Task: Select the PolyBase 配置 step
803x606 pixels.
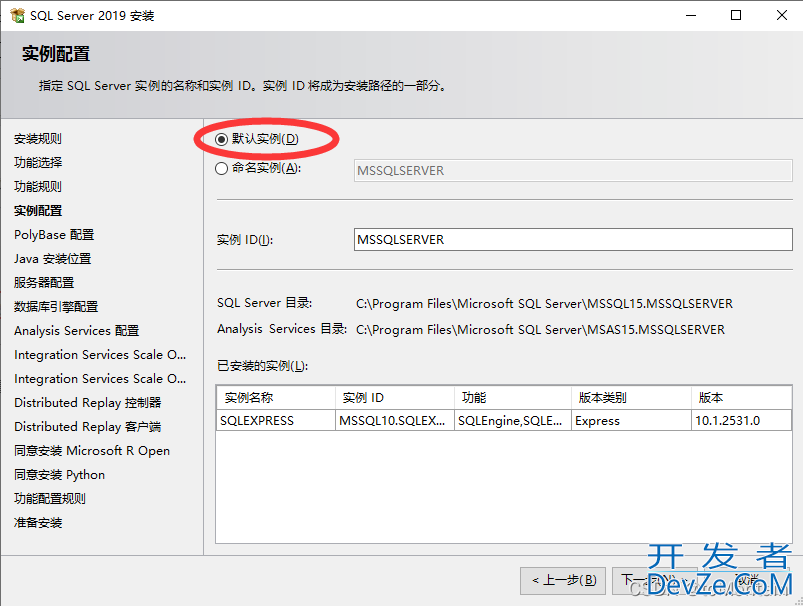Action: point(54,235)
